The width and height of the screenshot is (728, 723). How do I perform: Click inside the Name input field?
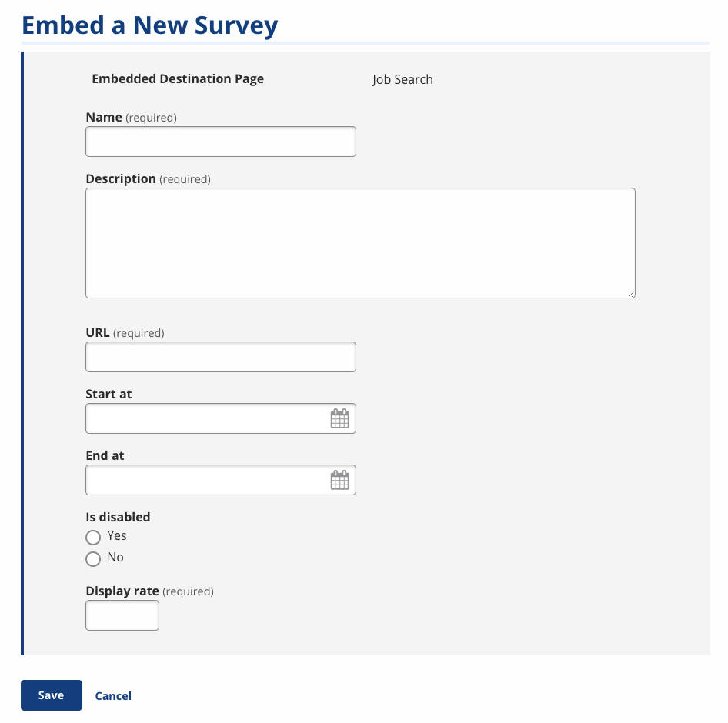click(x=220, y=141)
